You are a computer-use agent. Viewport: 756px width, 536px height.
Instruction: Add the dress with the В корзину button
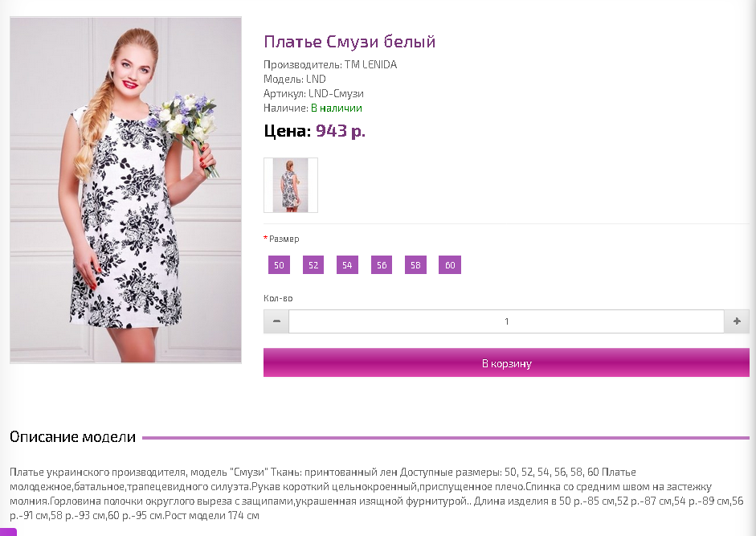(506, 362)
